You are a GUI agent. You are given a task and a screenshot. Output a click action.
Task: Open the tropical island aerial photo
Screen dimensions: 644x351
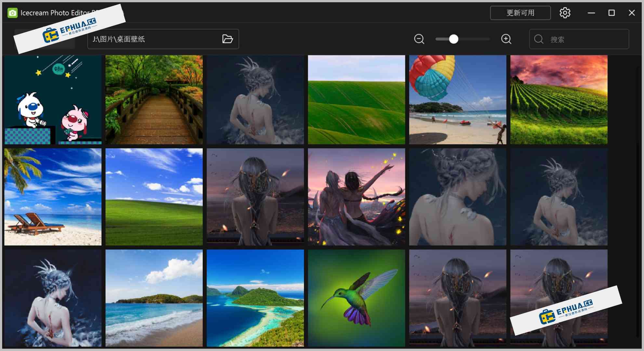tap(255, 298)
